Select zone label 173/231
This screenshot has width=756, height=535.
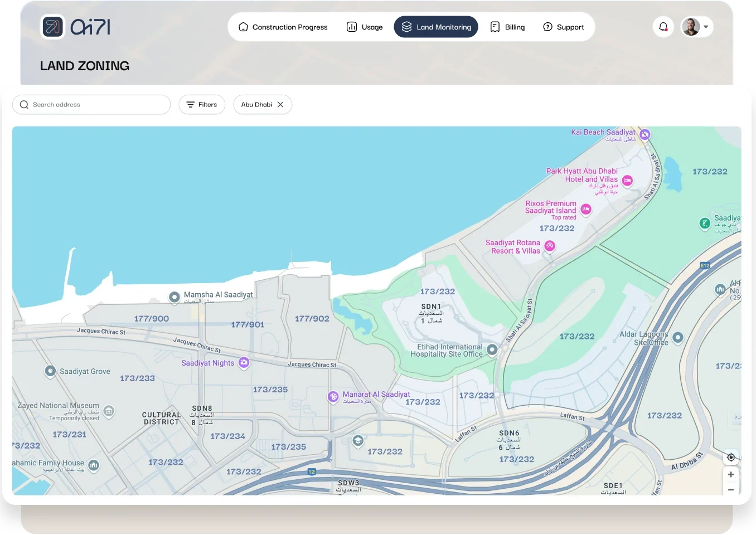click(x=70, y=435)
